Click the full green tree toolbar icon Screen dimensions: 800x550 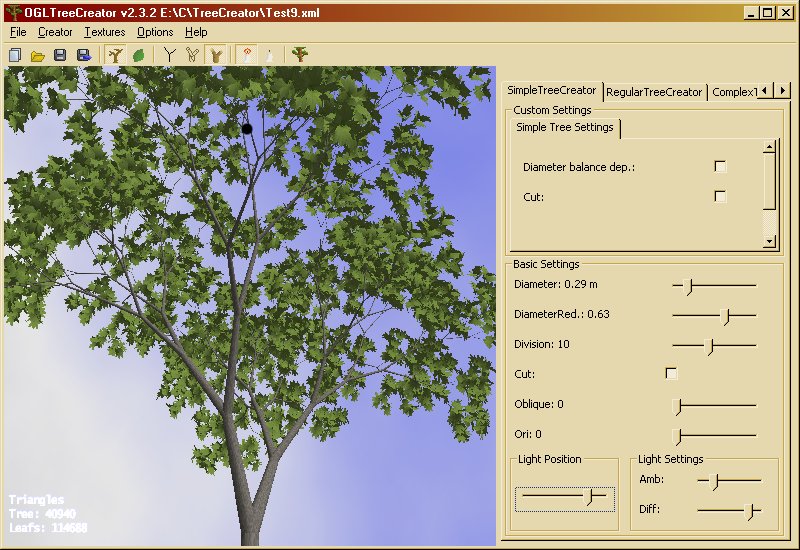click(x=300, y=55)
